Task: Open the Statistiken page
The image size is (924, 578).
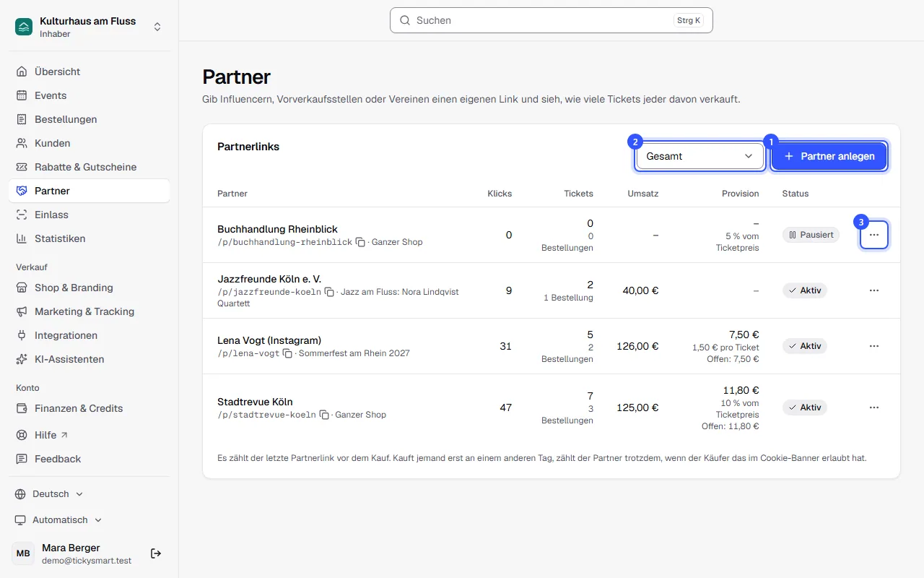Action: (x=90, y=238)
